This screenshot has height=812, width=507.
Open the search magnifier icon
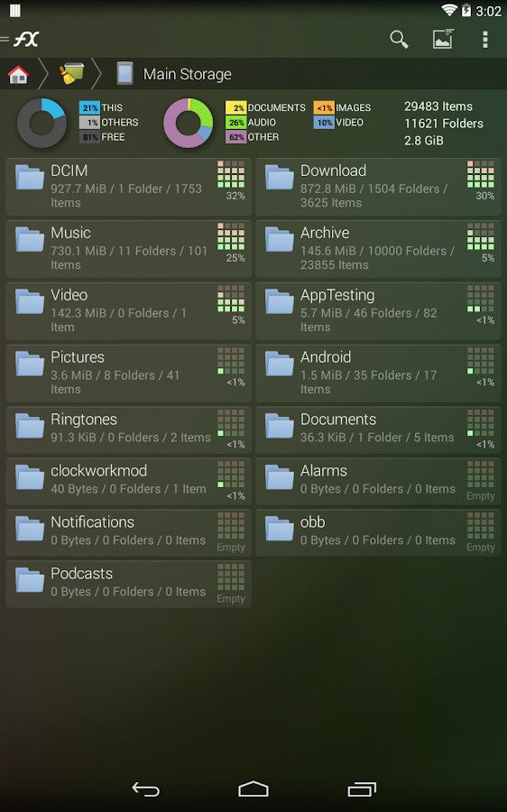(x=399, y=40)
